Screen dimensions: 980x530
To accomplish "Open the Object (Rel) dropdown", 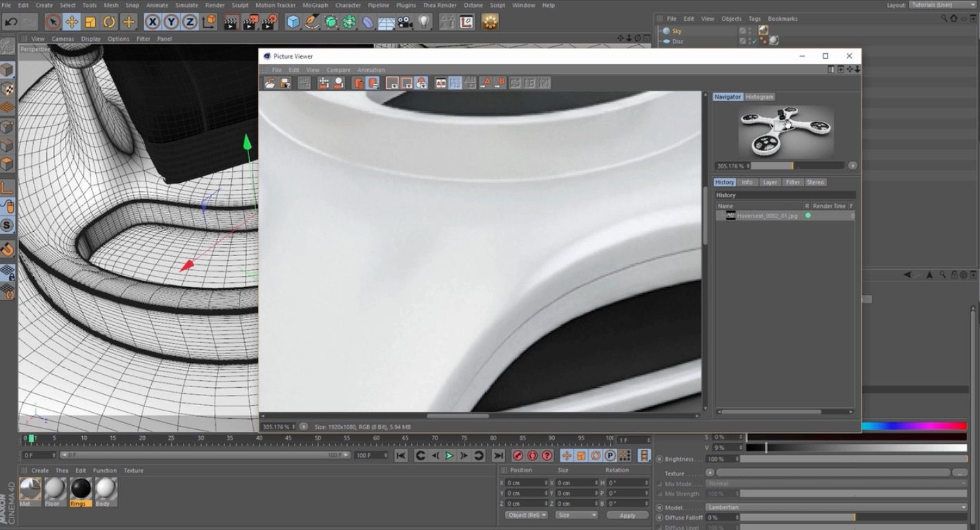I will (526, 515).
